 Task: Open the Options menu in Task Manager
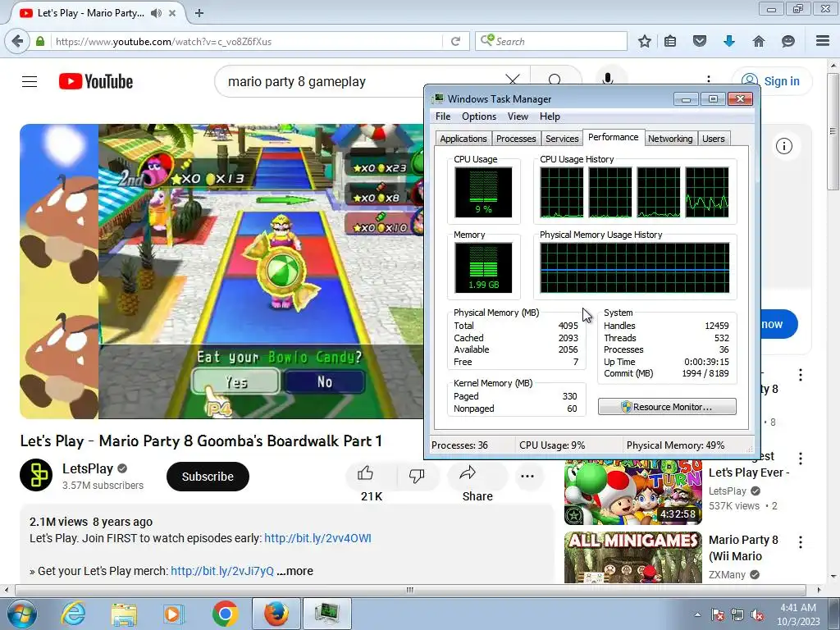coord(479,116)
